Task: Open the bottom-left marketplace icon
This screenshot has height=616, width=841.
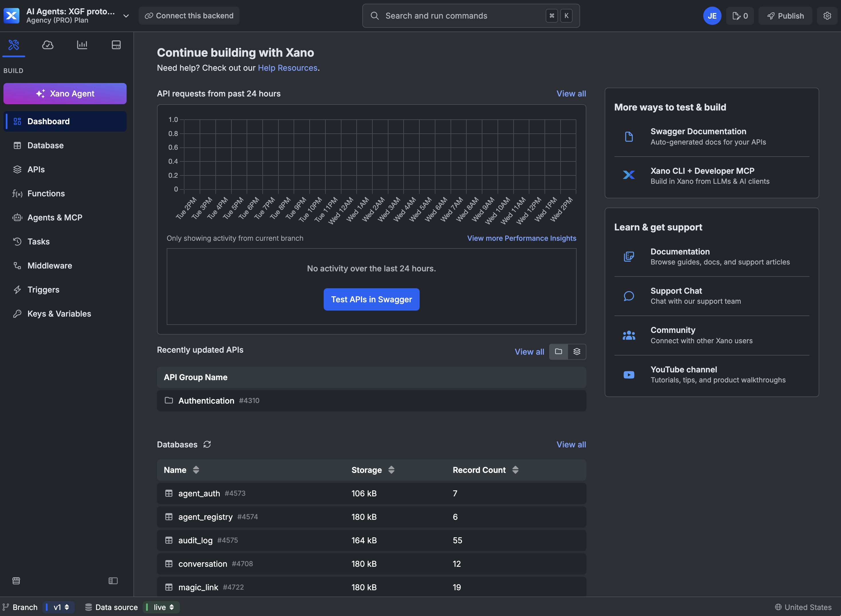Action: pos(16,581)
